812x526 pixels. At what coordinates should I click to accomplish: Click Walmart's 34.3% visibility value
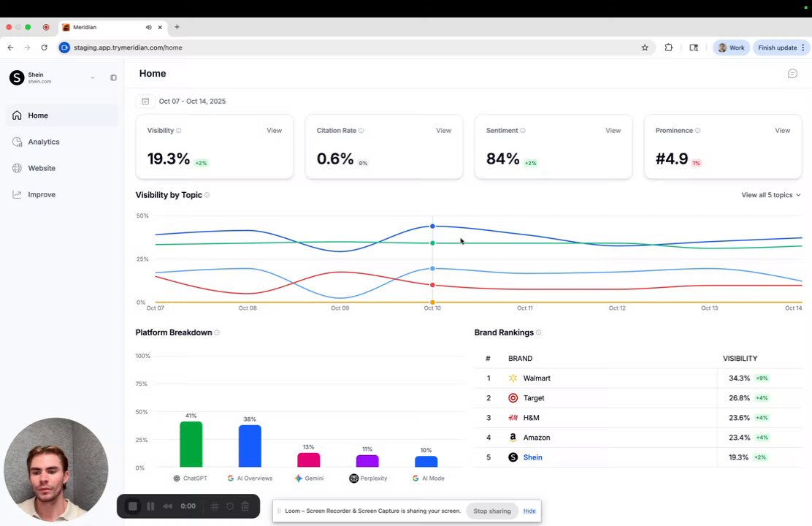[739, 378]
